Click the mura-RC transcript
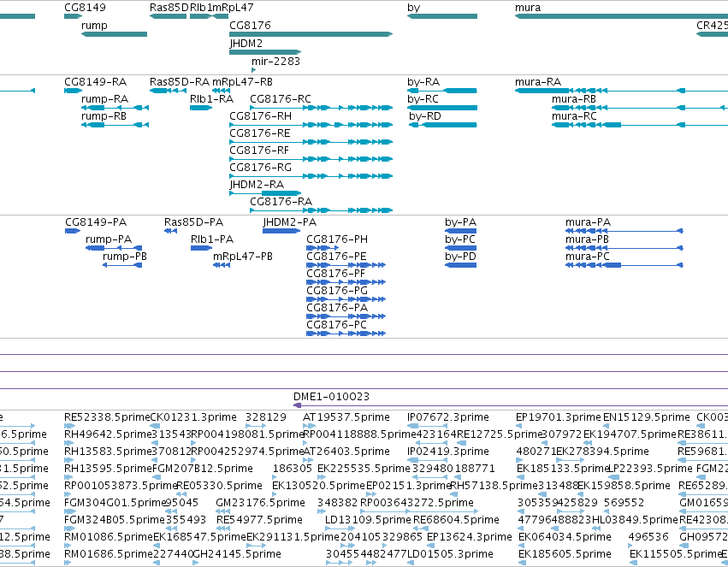The width and height of the screenshot is (728, 567). [640, 125]
